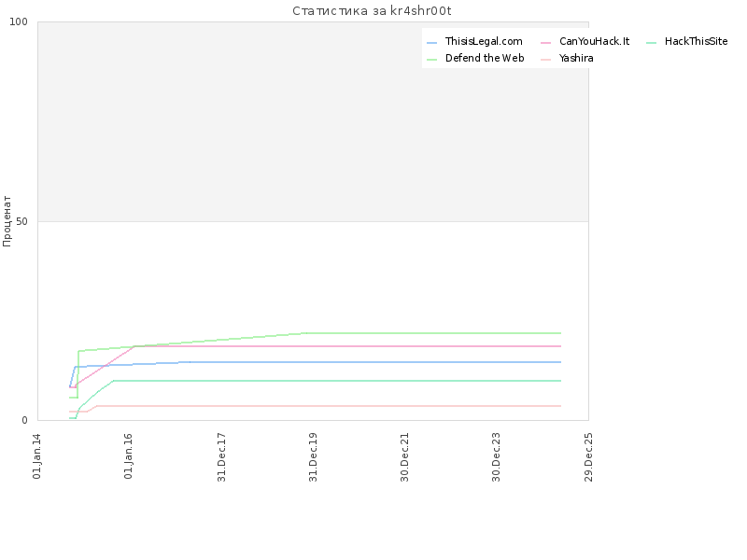This screenshot has height=560, width=747.
Task: Click the 01.Jan.14 x-axis date label
Action: [x=37, y=455]
